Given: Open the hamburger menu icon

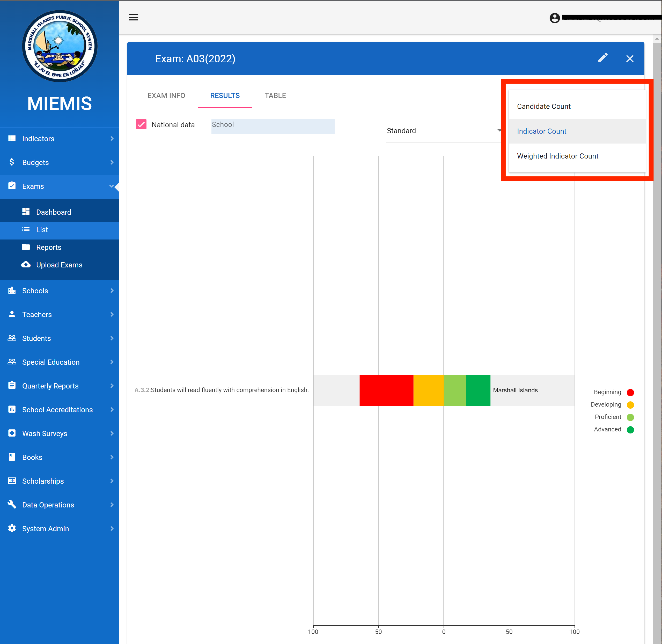Looking at the screenshot, I should pyautogui.click(x=133, y=18).
